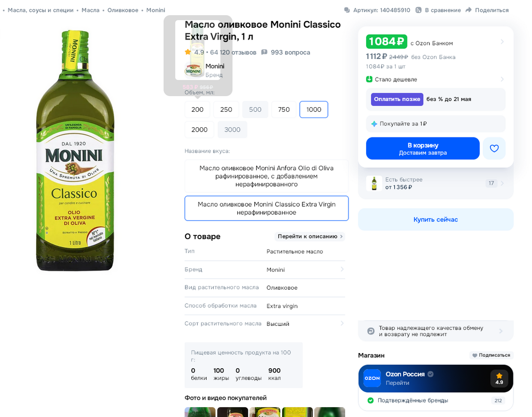This screenshot has height=417, width=532.
Task: Click the star rating icon near 4.9
Action: 188,52
